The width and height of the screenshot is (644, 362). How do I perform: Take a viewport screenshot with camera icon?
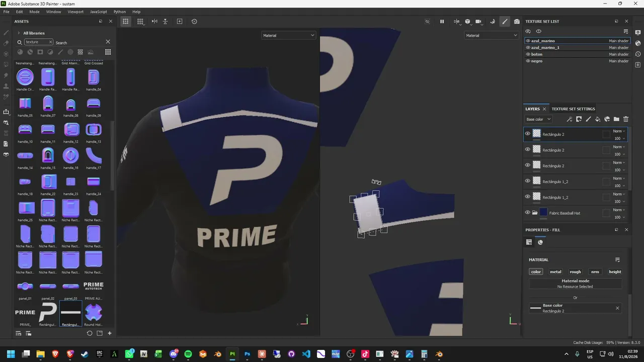pyautogui.click(x=517, y=22)
